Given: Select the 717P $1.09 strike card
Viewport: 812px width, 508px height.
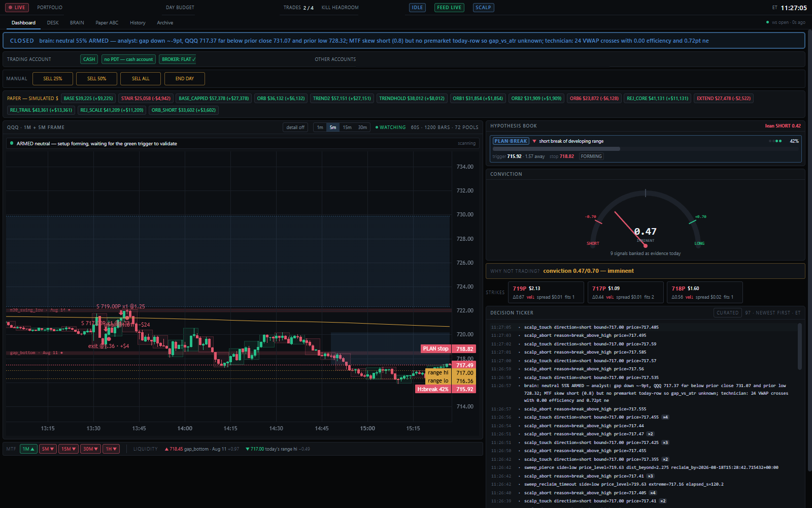Looking at the screenshot, I should pos(625,293).
